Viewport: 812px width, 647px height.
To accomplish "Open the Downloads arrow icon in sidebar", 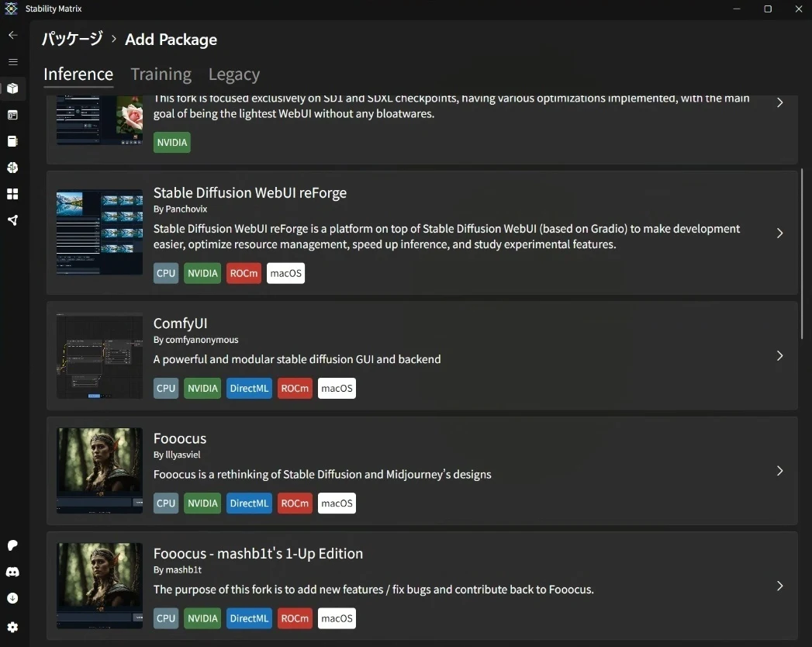I will [13, 598].
